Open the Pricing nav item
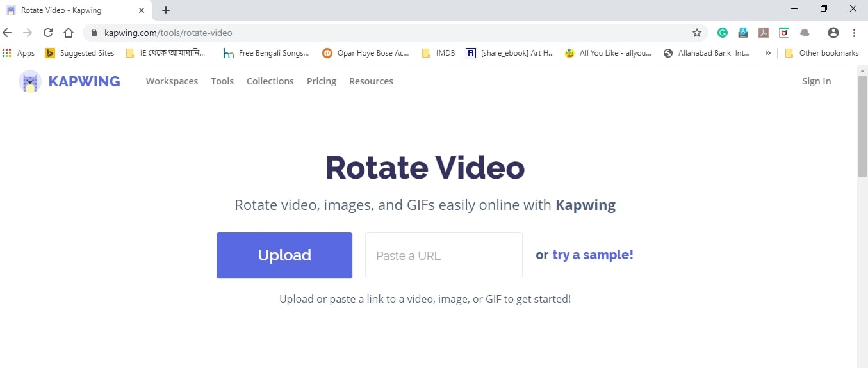The width and height of the screenshot is (868, 368). click(322, 81)
